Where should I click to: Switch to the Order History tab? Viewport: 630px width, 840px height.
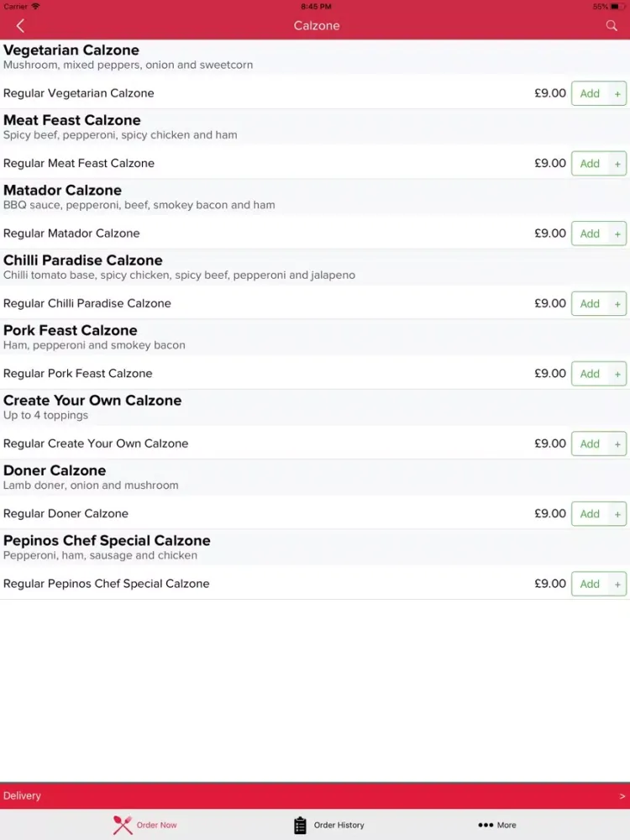[x=329, y=825]
